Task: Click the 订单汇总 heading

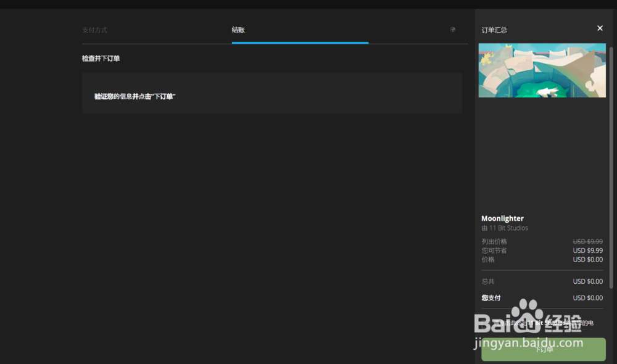Action: [x=494, y=30]
